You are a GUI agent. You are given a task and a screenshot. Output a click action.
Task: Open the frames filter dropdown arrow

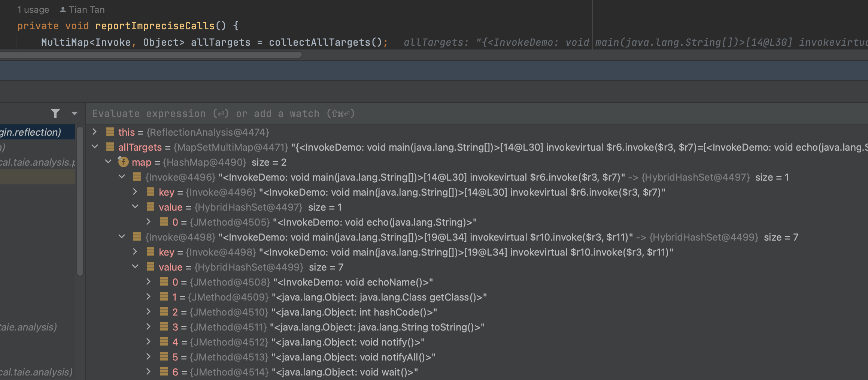coord(75,113)
